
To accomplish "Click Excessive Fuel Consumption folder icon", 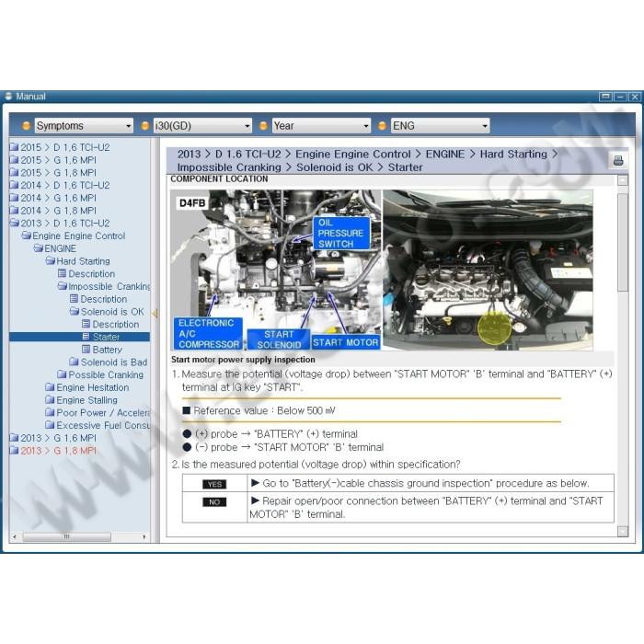I will (x=50, y=425).
